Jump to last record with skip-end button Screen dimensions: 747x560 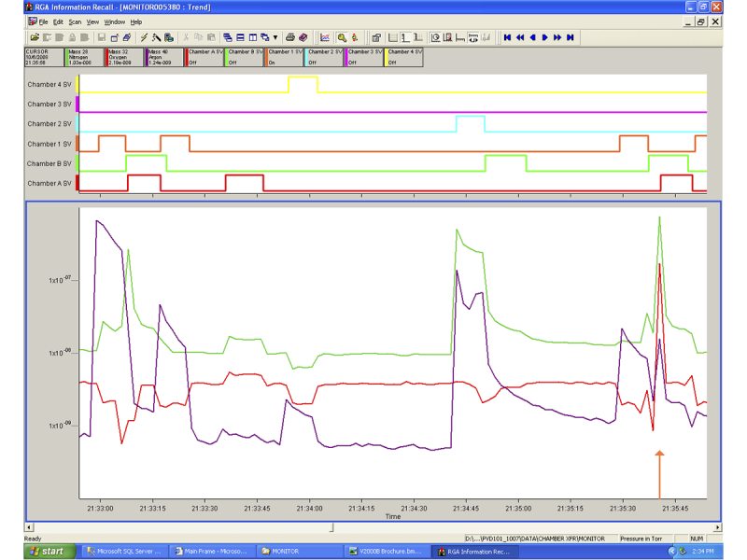click(569, 37)
